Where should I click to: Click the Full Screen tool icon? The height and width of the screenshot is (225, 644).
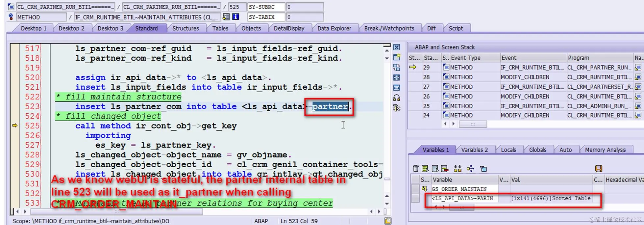397,77
